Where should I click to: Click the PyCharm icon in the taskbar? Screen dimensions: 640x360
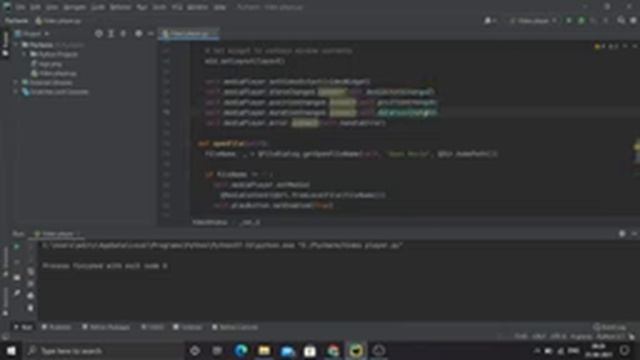(x=356, y=351)
